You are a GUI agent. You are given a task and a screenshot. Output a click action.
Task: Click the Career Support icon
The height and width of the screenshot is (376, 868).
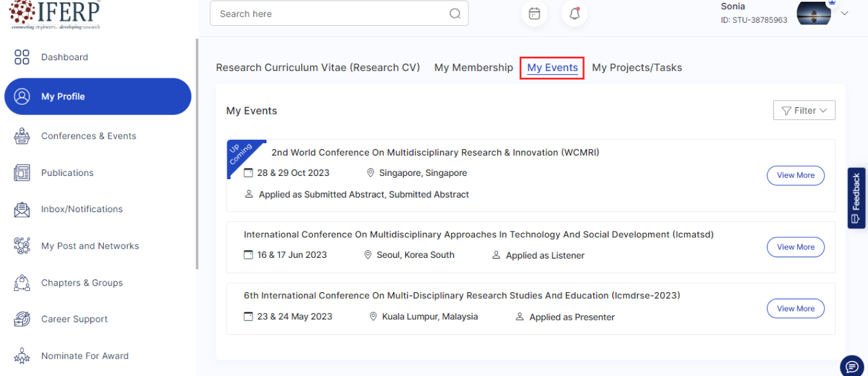tap(22, 319)
